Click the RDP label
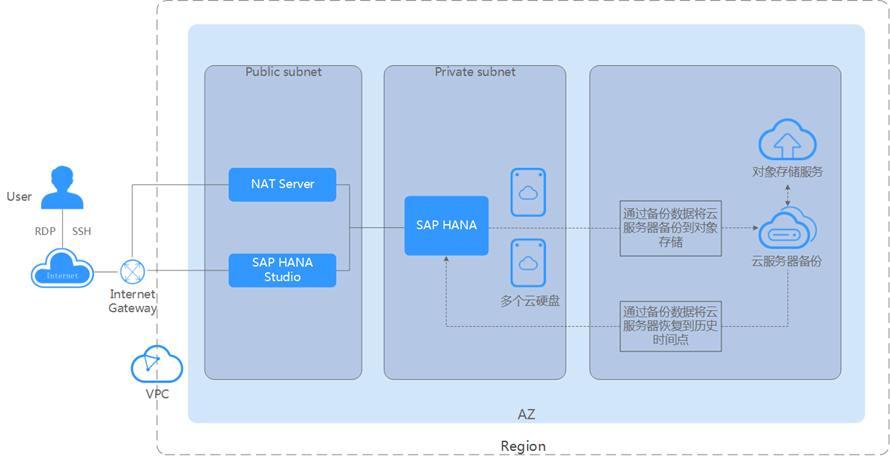Screen dimensions: 890x461 pyautogui.click(x=45, y=231)
